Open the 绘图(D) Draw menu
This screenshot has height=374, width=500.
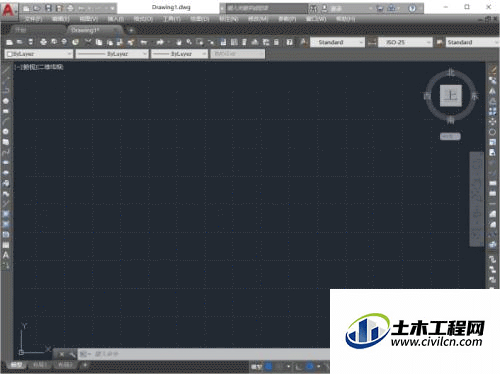tap(200, 19)
